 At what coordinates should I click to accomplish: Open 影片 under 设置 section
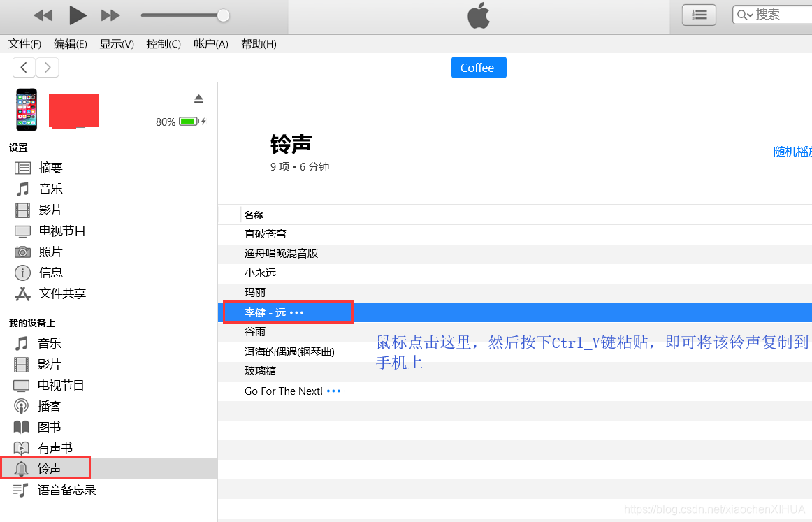(51, 210)
